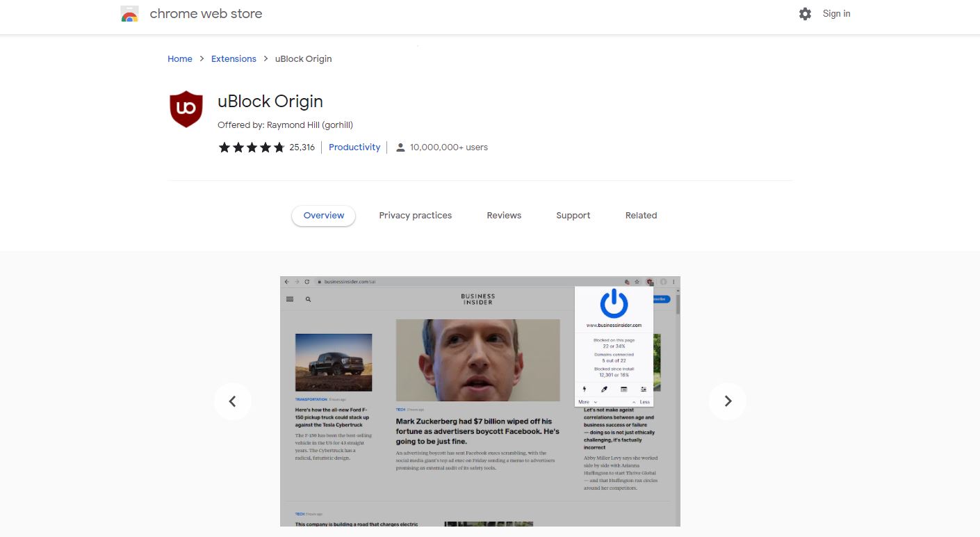Click the chrome web store title
This screenshot has height=537, width=980.
206,14
